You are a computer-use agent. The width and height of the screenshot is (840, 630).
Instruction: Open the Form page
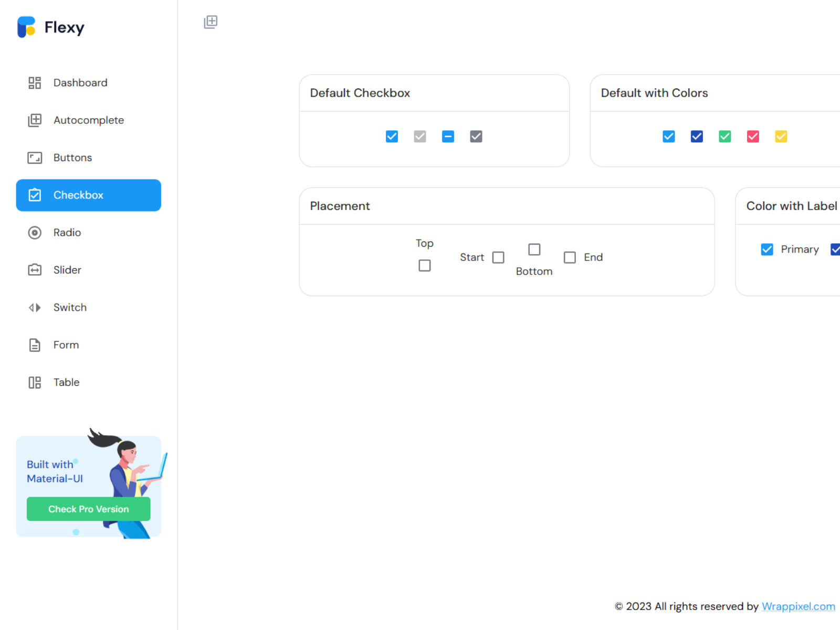click(88, 345)
